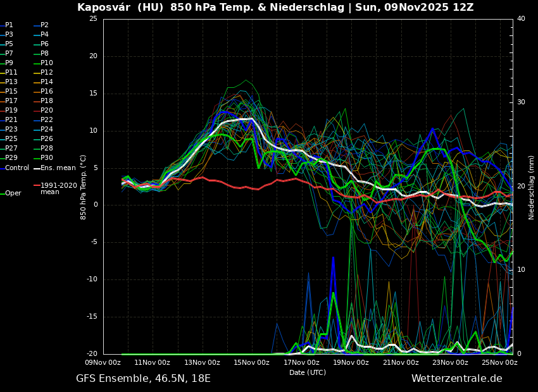Click the 25Nov 00z date label
538x392 pixels.
pyautogui.click(x=499, y=363)
